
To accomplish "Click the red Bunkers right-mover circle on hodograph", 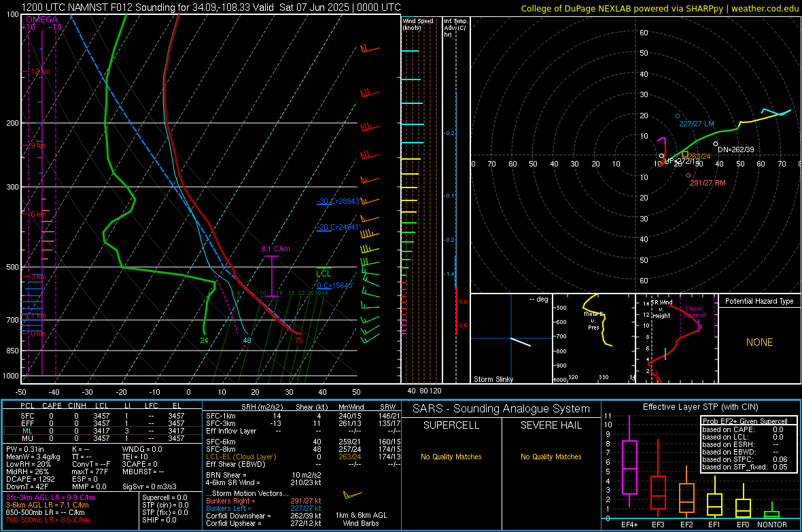I will (x=688, y=175).
